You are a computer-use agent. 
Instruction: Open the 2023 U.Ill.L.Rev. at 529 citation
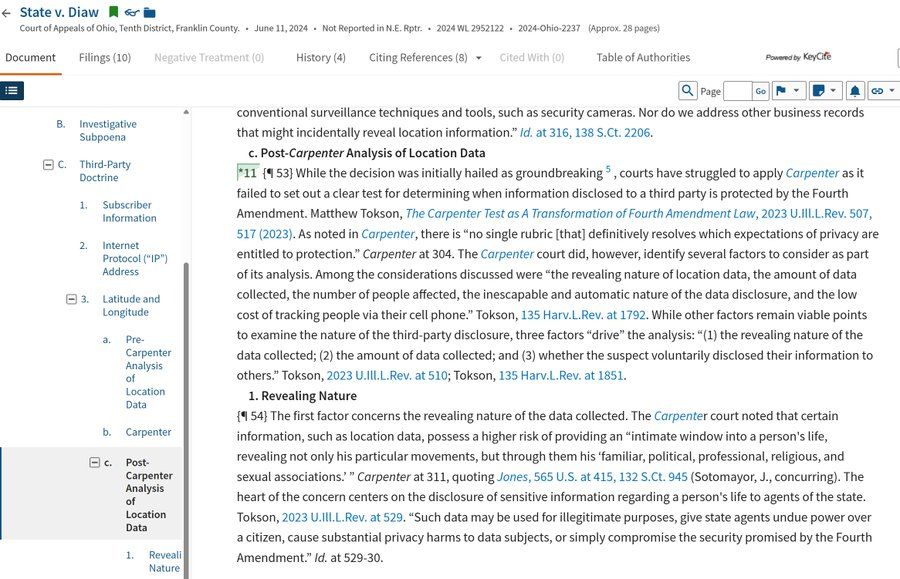coord(342,517)
